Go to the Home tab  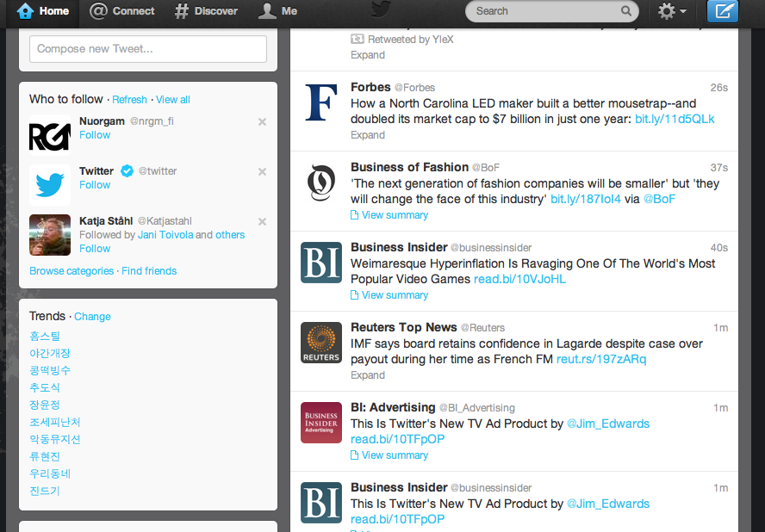click(x=43, y=11)
